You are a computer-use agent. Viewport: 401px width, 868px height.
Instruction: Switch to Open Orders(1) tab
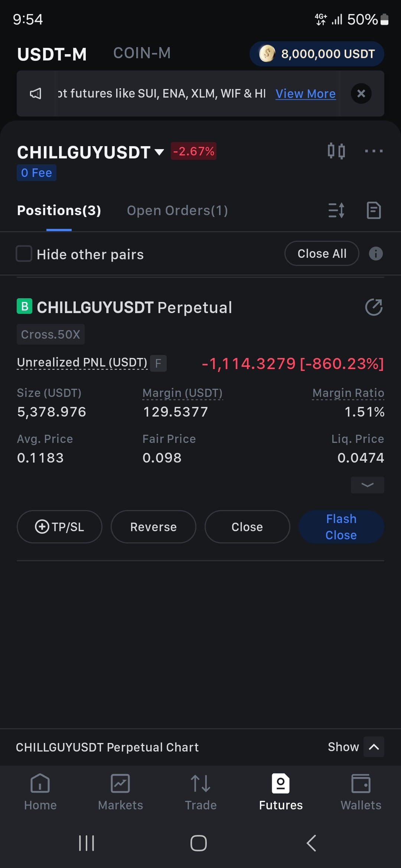pyautogui.click(x=177, y=210)
